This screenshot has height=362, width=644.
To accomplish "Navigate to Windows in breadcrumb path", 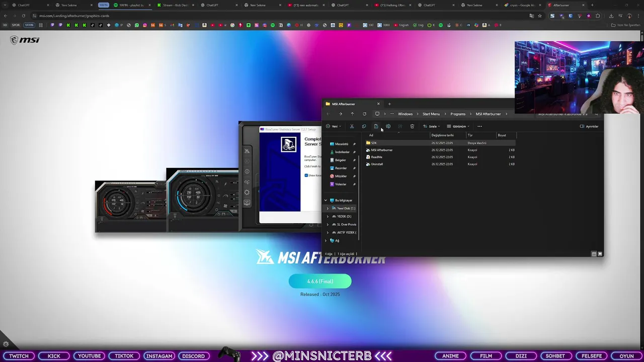I will pyautogui.click(x=405, y=114).
